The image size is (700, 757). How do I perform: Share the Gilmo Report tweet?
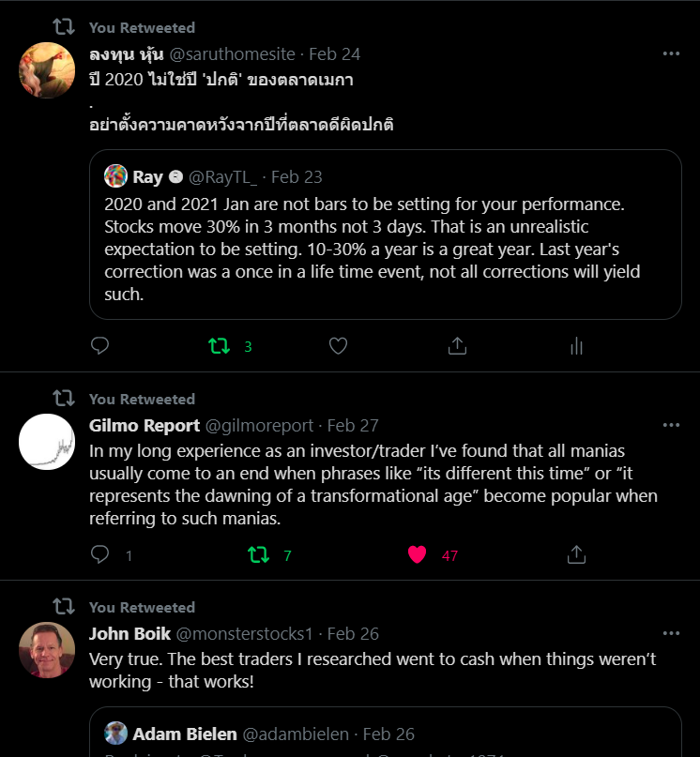pos(576,554)
